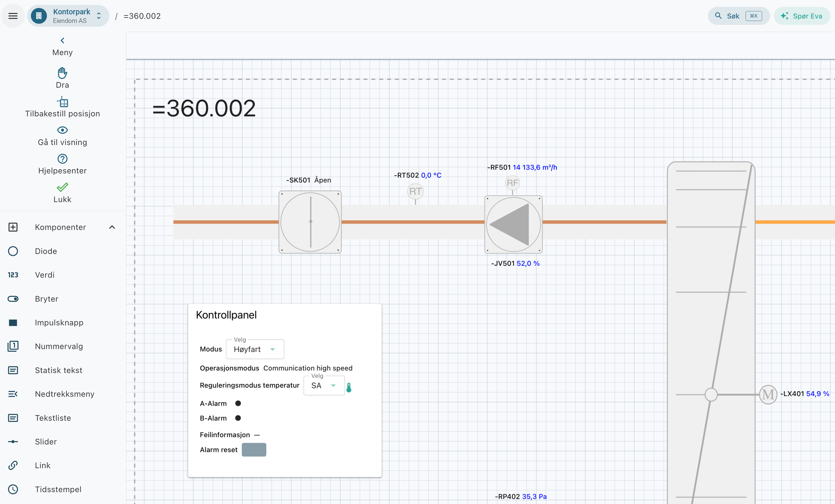
Task: Open Hjelpesenter help icon
Action: [62, 159]
